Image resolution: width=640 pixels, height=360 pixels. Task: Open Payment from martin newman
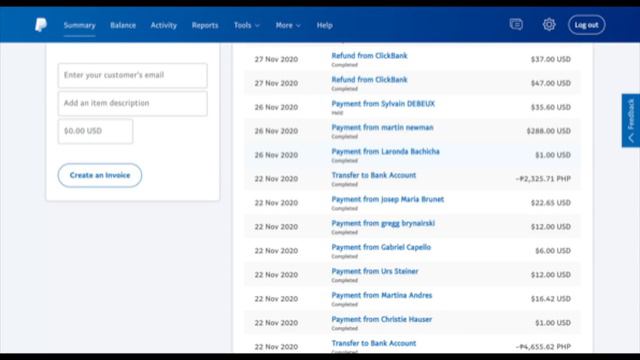pos(382,127)
